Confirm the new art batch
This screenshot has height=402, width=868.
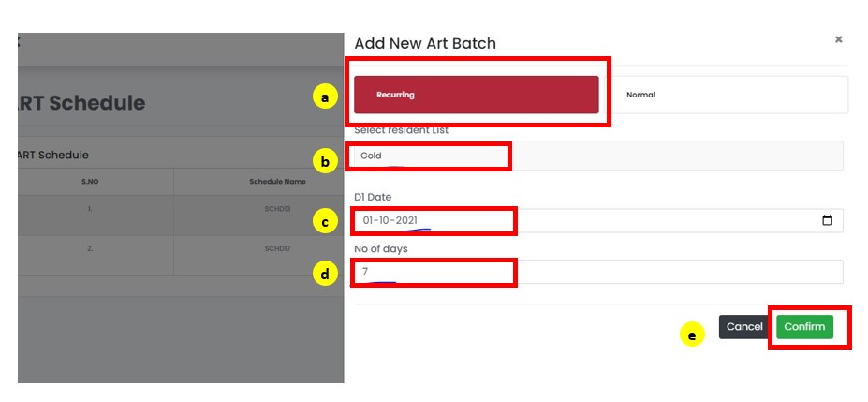(x=804, y=327)
